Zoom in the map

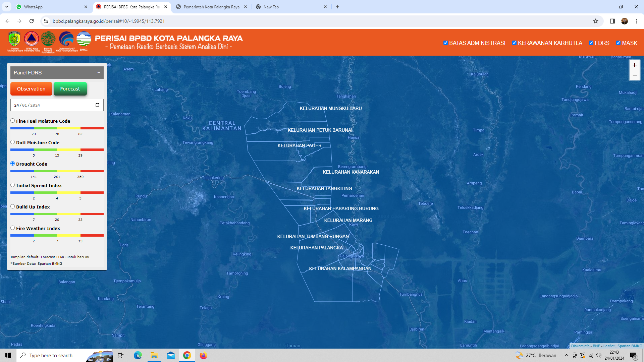(635, 65)
